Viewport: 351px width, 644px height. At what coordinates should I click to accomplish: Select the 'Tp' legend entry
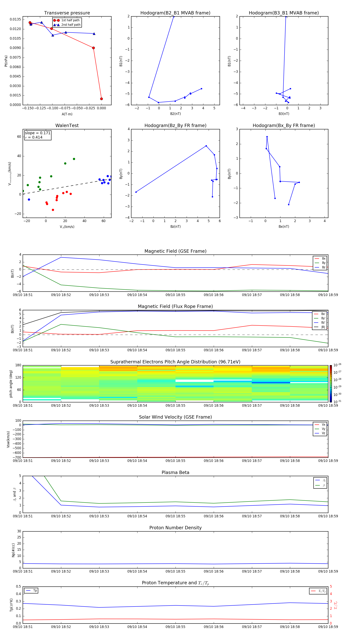[31, 591]
